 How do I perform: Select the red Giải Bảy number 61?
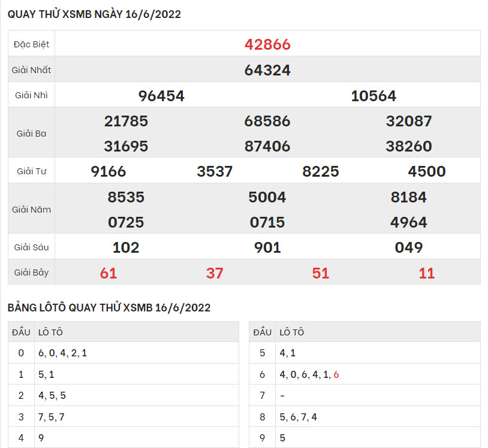pos(109,273)
